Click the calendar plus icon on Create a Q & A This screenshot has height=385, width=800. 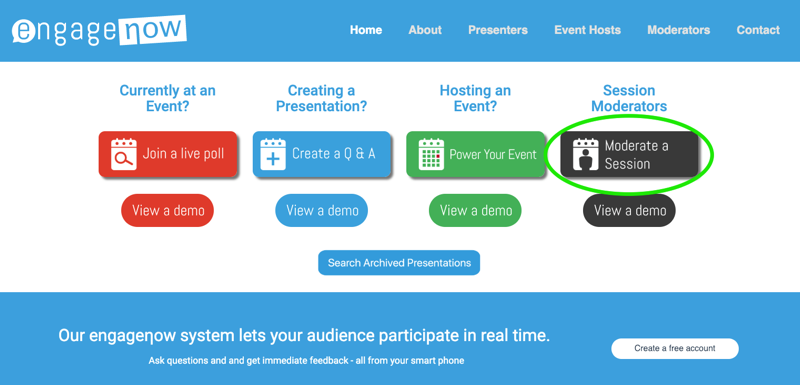(273, 154)
